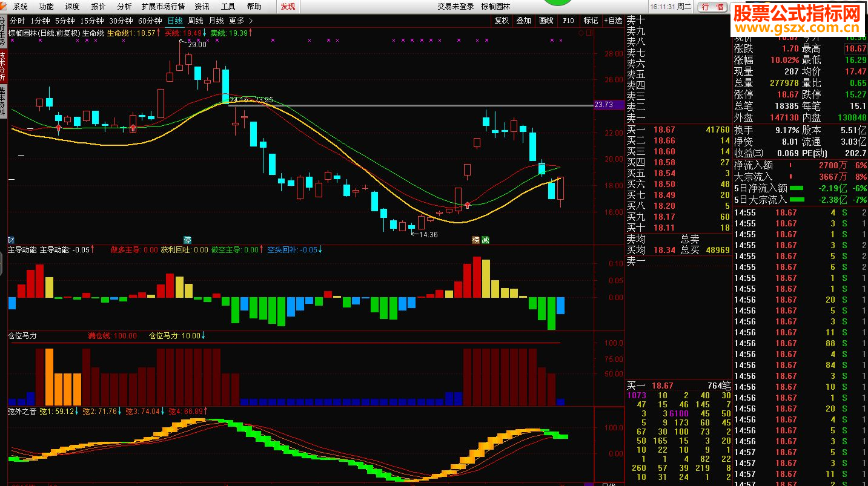Click the 16:11:31 周二 clock display
Screen dimensions: 868x486
672,7
